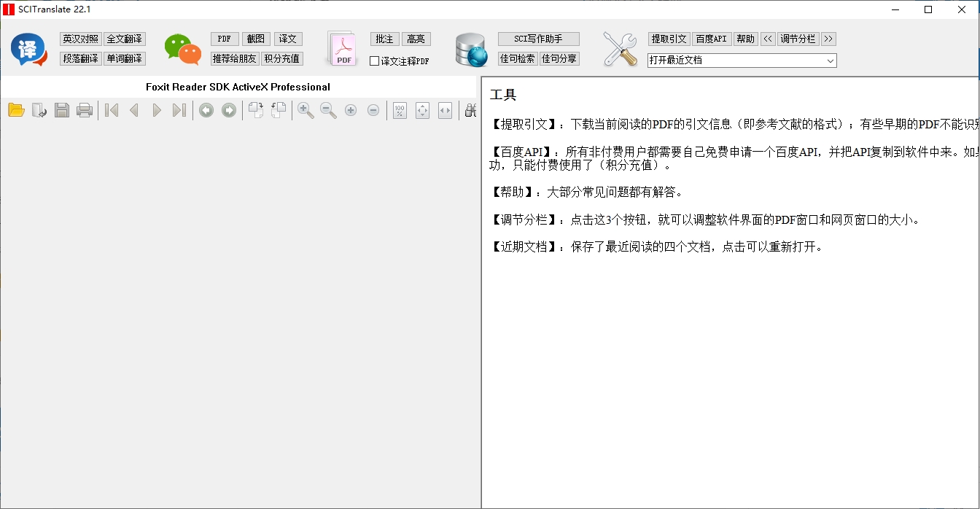
Task: Click the save disk icon
Action: 62,110
